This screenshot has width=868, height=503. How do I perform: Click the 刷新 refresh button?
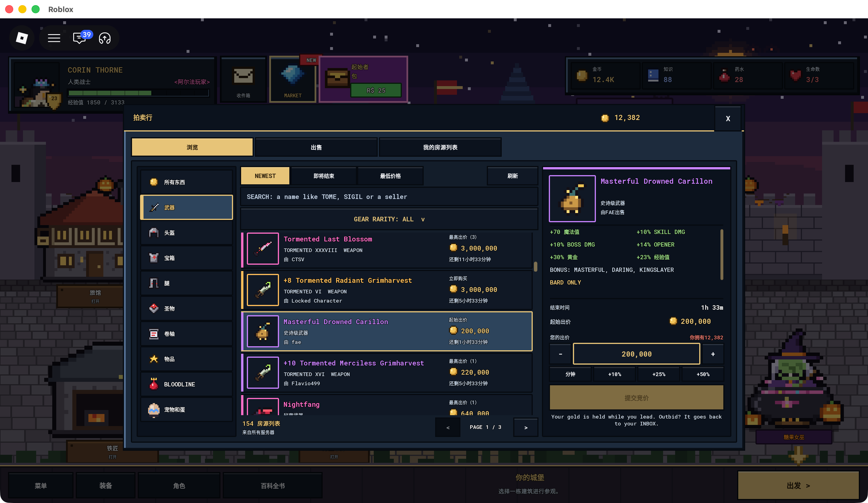pyautogui.click(x=512, y=176)
